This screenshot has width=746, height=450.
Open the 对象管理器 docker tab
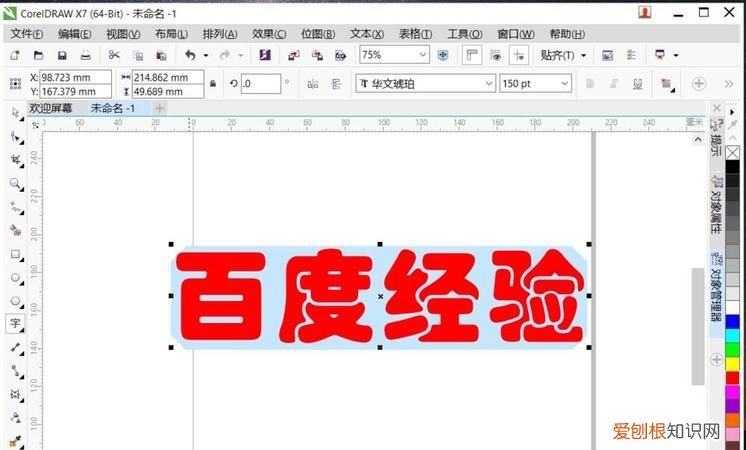tap(716, 288)
